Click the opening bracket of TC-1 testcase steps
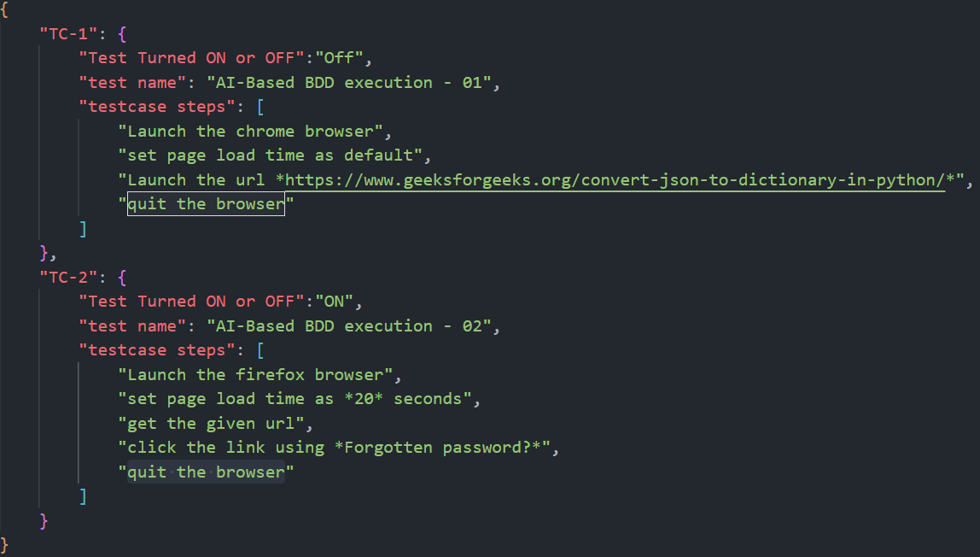The height and width of the screenshot is (557, 980). 260,107
